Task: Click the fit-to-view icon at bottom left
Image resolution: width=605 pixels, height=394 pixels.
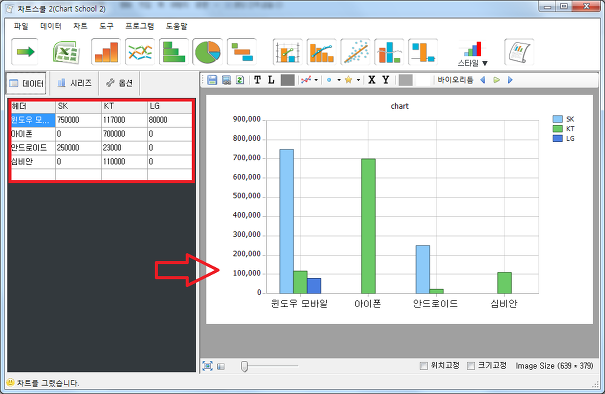Action: pyautogui.click(x=208, y=366)
